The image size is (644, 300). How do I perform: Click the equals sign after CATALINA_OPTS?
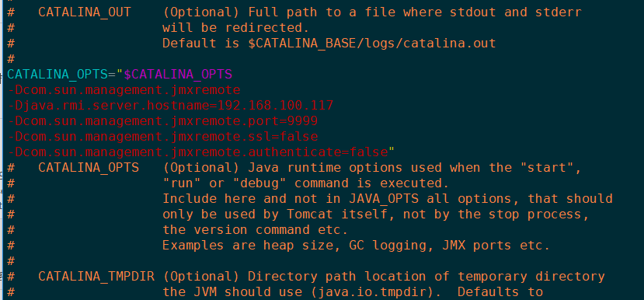pyautogui.click(x=112, y=75)
